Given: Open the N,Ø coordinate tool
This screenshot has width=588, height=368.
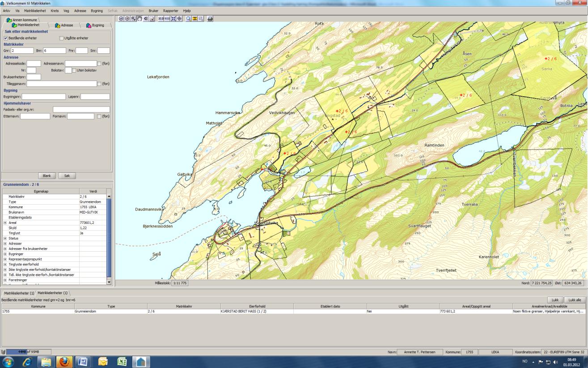Looking at the screenshot, I should click(161, 19).
